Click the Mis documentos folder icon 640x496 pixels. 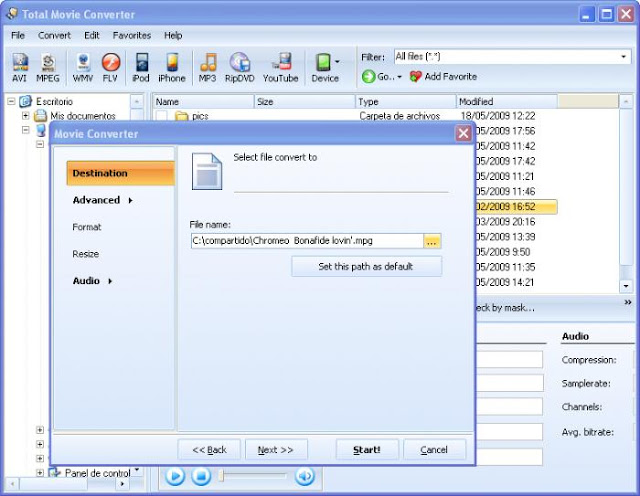(40, 116)
